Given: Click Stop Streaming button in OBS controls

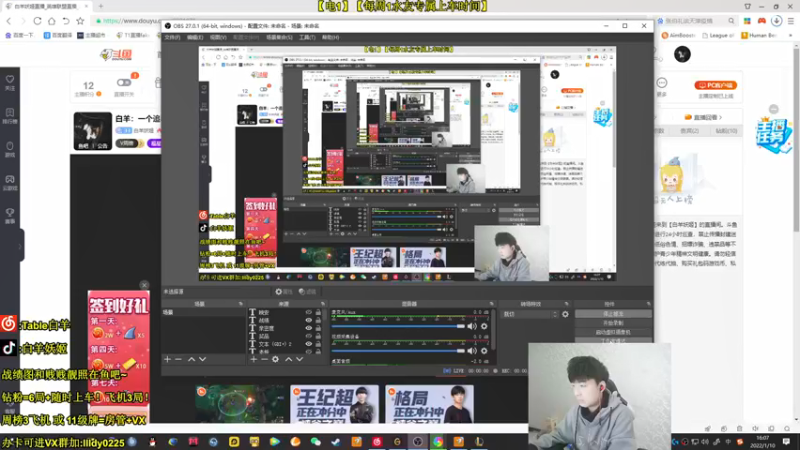Looking at the screenshot, I should click(x=613, y=314).
